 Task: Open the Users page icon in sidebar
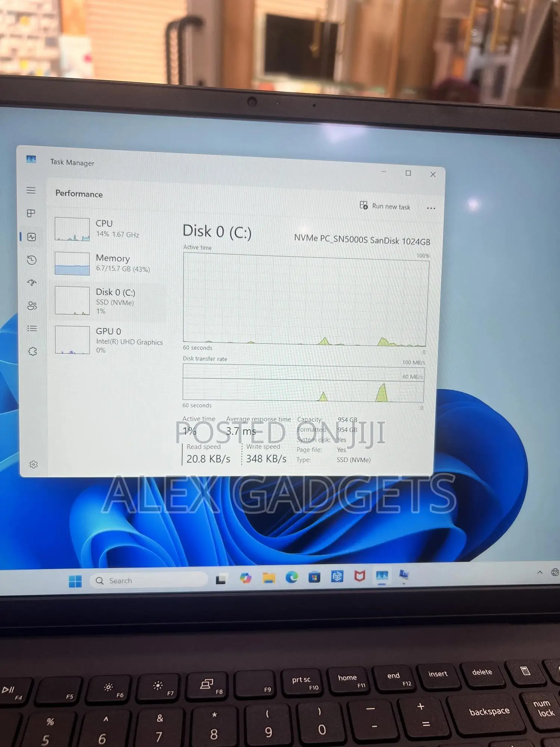[x=32, y=306]
